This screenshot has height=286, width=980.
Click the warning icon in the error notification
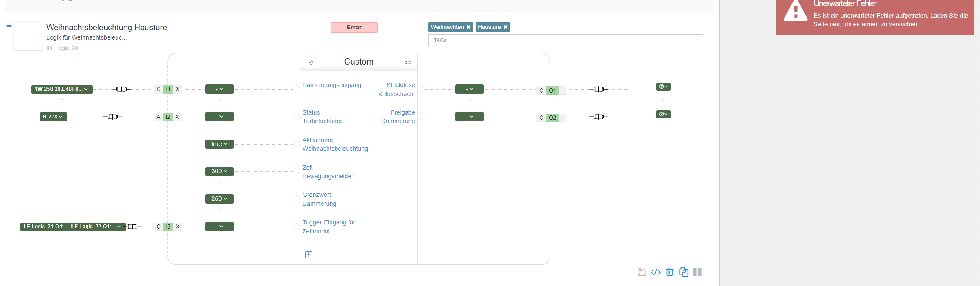point(796,10)
